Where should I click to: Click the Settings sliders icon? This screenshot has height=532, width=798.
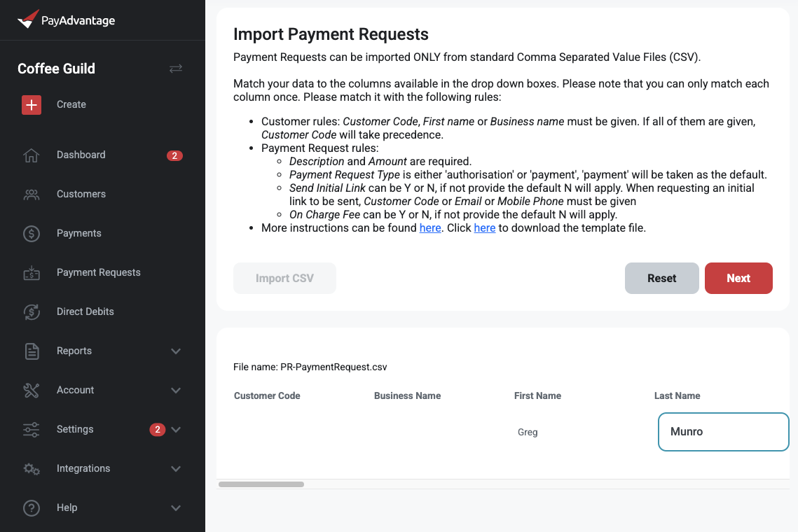[x=32, y=430]
